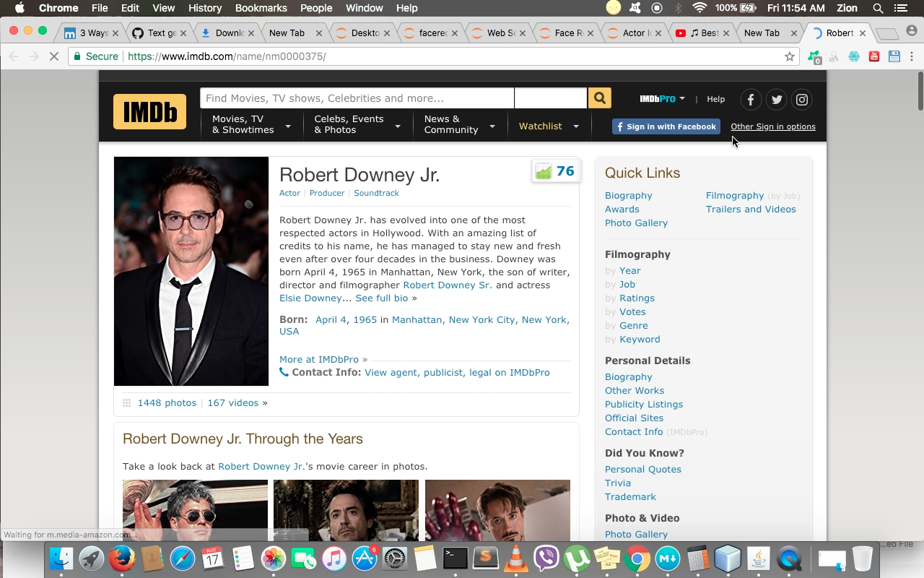This screenshot has height=578, width=924.
Task: Open IMDb's Facebook page icon
Action: 751,100
